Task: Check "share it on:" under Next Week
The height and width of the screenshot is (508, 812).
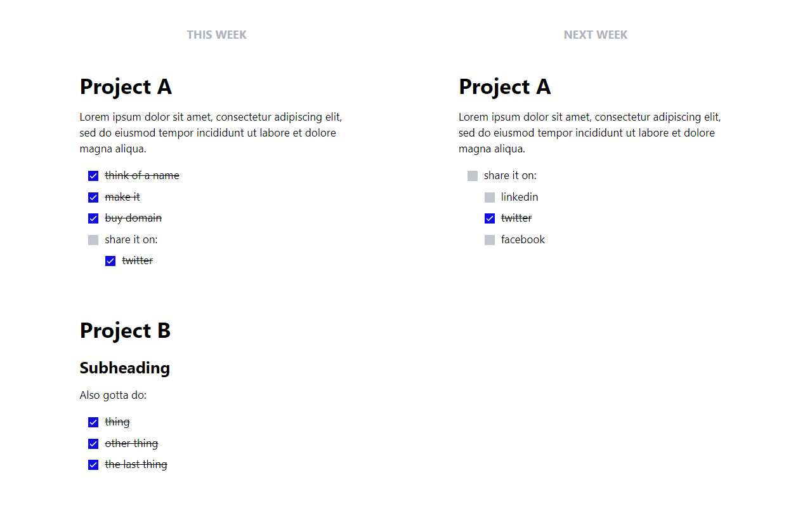Action: [473, 176]
